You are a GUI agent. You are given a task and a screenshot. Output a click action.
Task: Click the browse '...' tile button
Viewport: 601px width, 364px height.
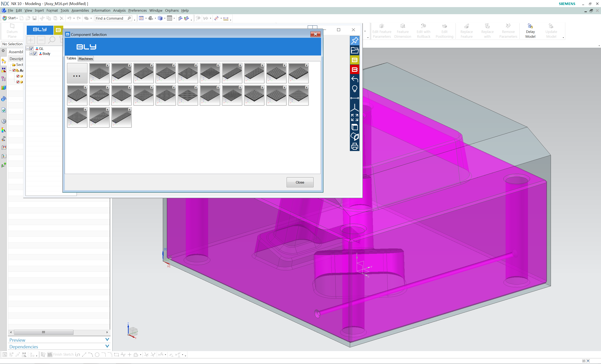point(77,73)
